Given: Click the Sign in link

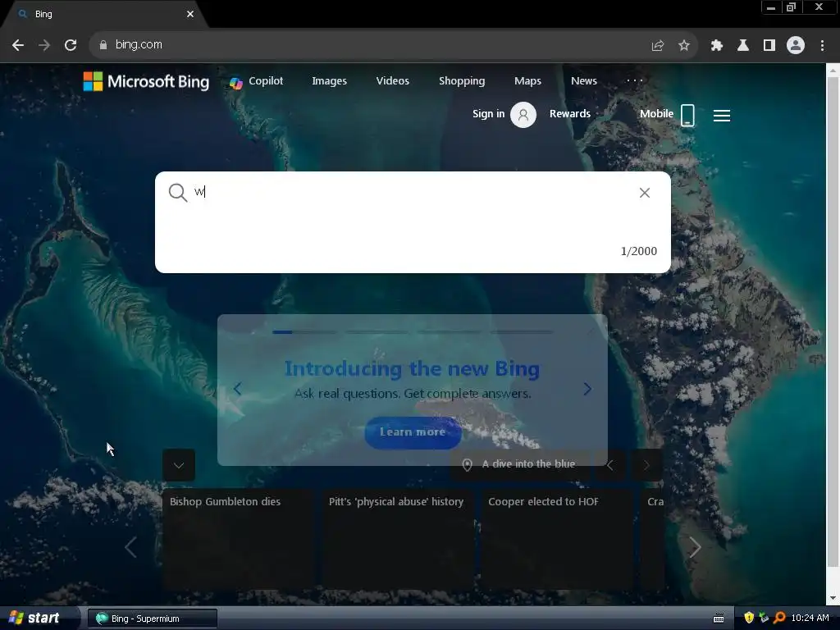Looking at the screenshot, I should (x=489, y=113).
